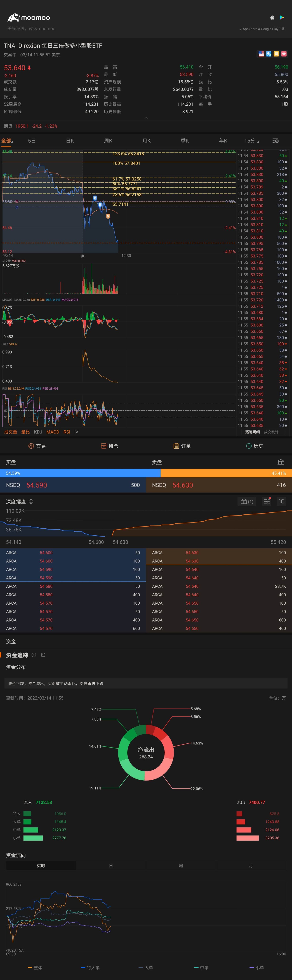Click best bid NSDQ 54.590 row
Screen dimensions: 292x980
point(73,485)
